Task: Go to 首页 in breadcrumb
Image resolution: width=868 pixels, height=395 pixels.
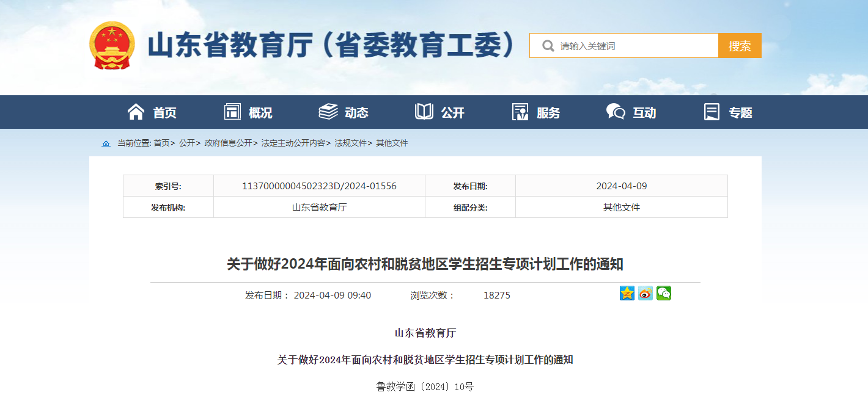Action: point(161,143)
